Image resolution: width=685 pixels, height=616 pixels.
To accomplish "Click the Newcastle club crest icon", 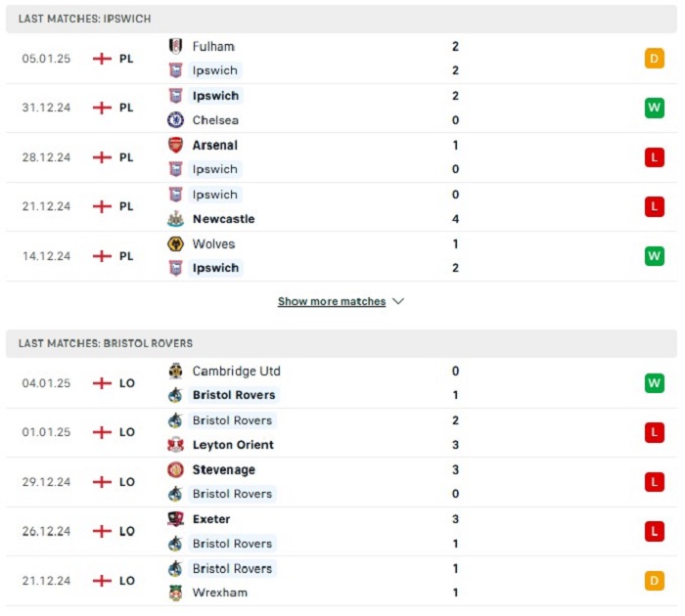I will (x=175, y=219).
